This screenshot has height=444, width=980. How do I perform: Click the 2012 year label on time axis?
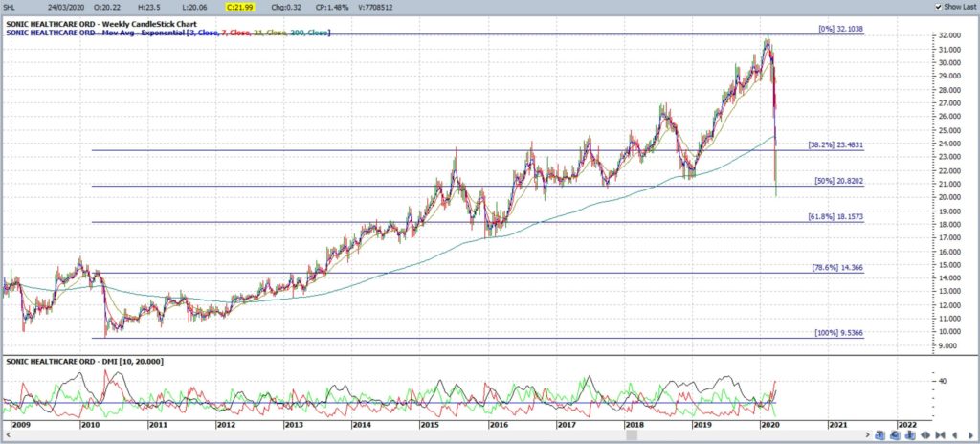225,425
